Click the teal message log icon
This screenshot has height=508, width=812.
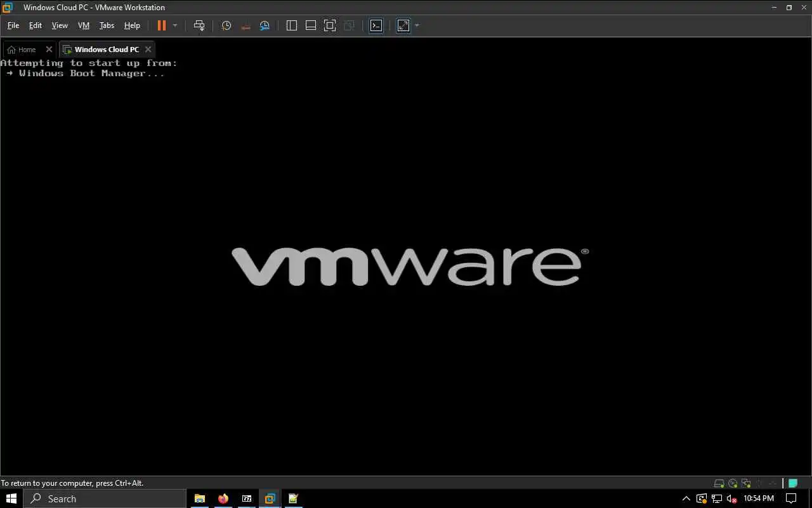coord(793,483)
